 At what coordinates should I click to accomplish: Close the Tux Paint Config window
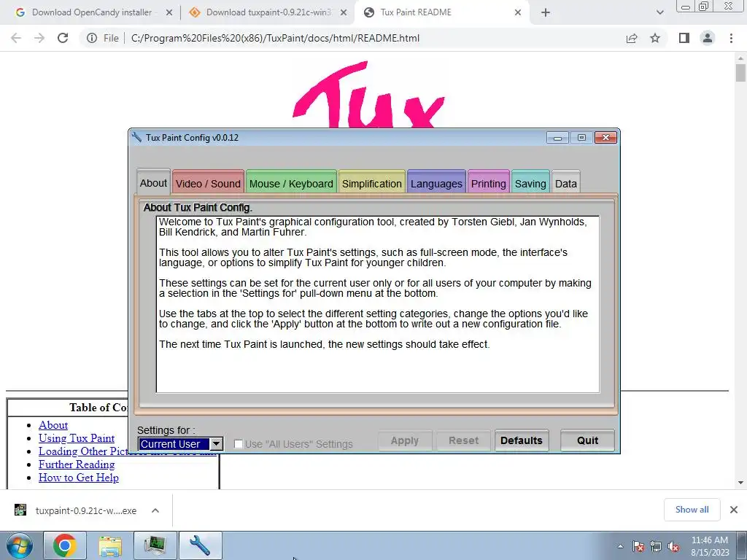(x=605, y=138)
